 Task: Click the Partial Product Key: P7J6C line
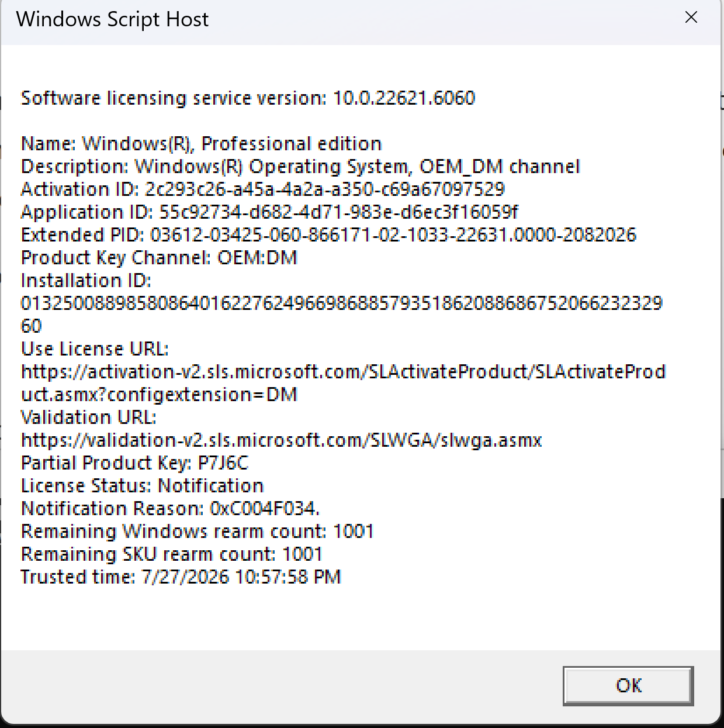point(135,463)
